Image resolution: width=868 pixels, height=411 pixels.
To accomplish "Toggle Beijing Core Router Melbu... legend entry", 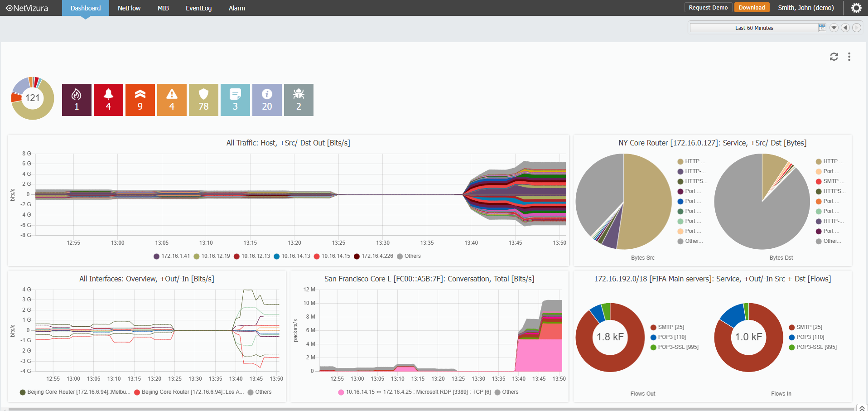I will (75, 392).
